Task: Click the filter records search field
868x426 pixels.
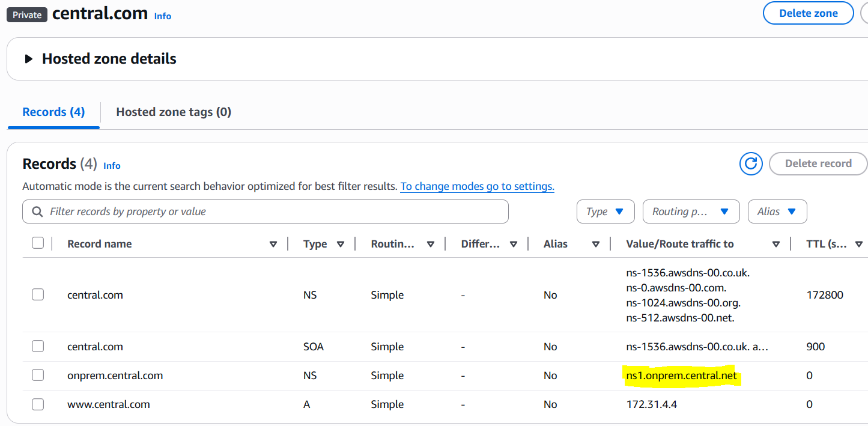Action: tap(270, 211)
